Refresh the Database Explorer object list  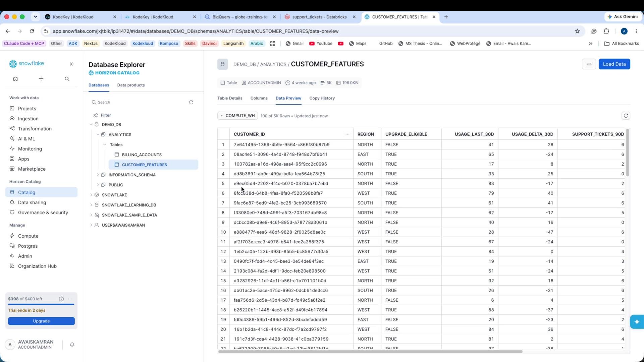click(x=191, y=102)
